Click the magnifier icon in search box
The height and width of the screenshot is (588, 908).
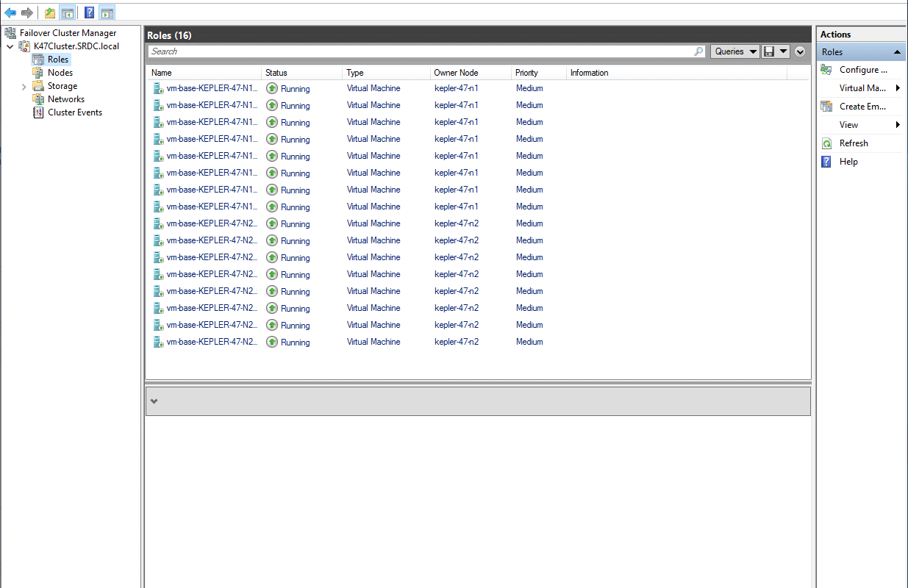click(698, 51)
